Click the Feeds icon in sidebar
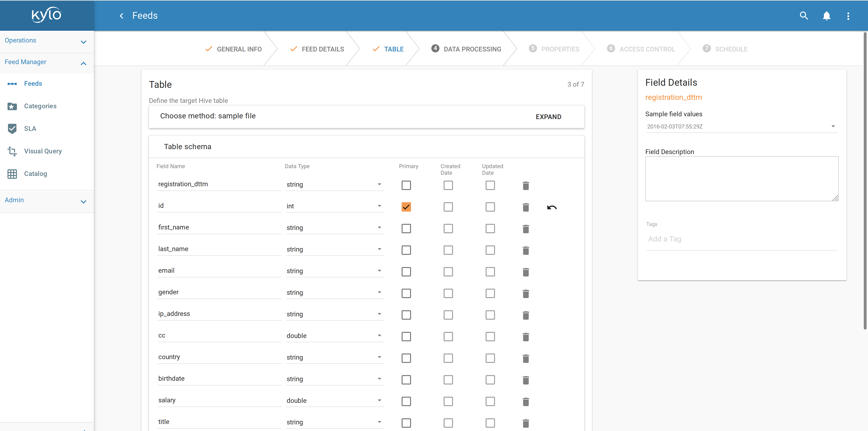Screen dimensions: 868x431 pyautogui.click(x=12, y=83)
